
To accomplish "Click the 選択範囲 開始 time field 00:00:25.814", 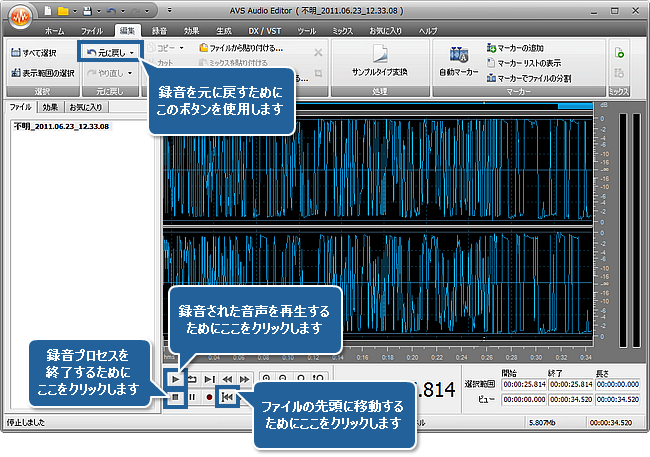I will tap(524, 384).
